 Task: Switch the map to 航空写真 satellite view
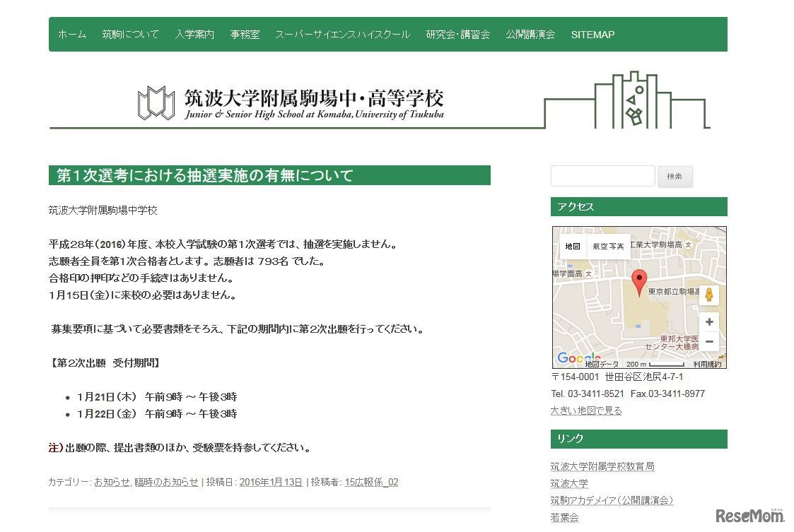[607, 246]
